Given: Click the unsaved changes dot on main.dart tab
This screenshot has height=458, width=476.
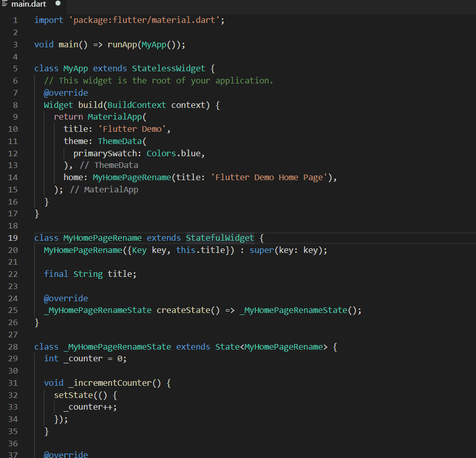Looking at the screenshot, I should coord(57,4).
